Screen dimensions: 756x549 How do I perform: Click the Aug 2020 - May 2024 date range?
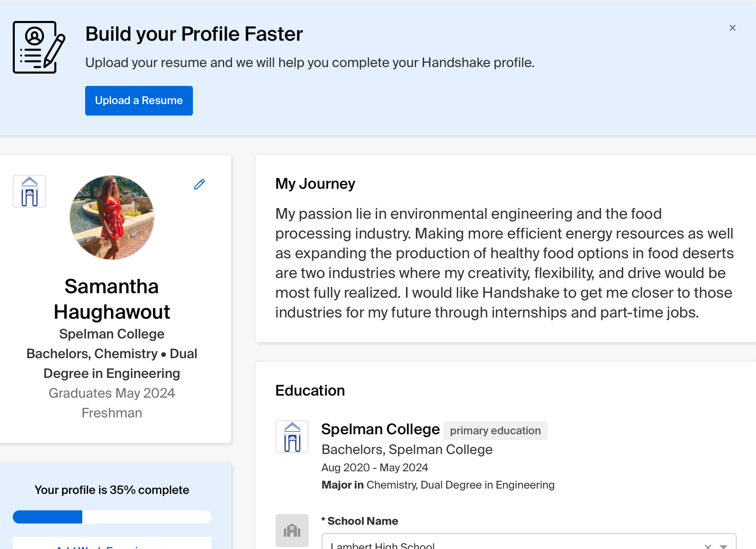375,468
